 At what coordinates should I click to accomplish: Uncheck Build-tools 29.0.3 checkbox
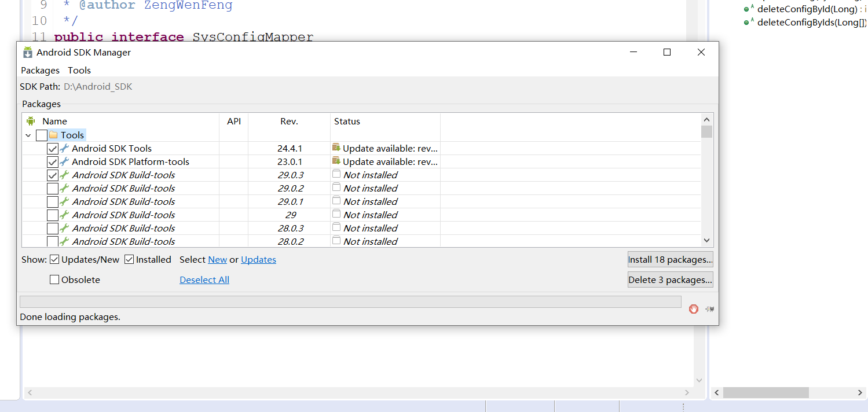tap(52, 175)
